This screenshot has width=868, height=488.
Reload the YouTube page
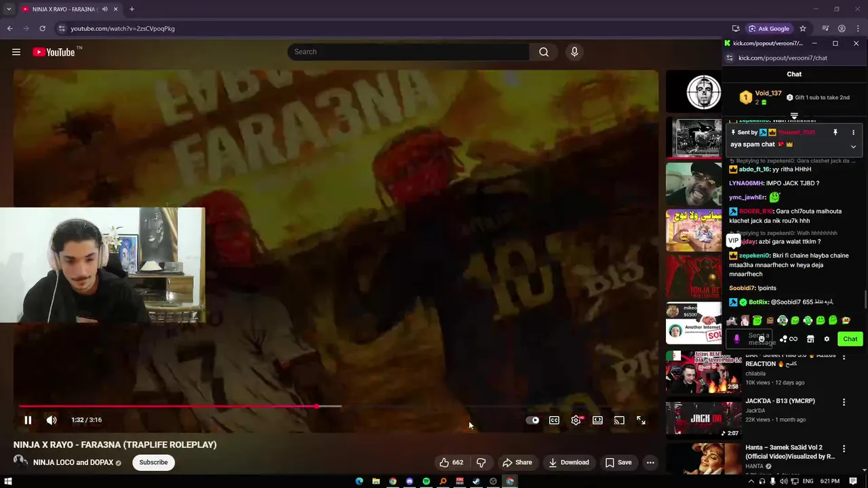42,28
